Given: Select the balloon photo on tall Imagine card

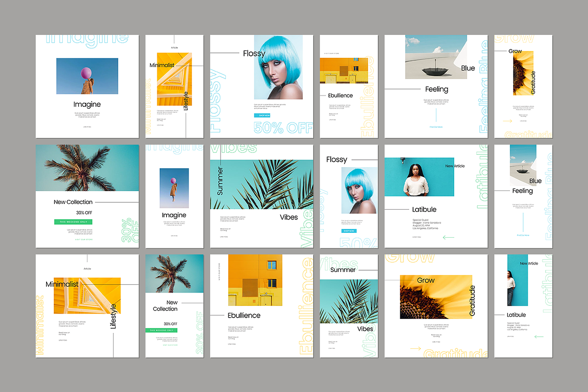Looking at the screenshot, I should point(174,188).
